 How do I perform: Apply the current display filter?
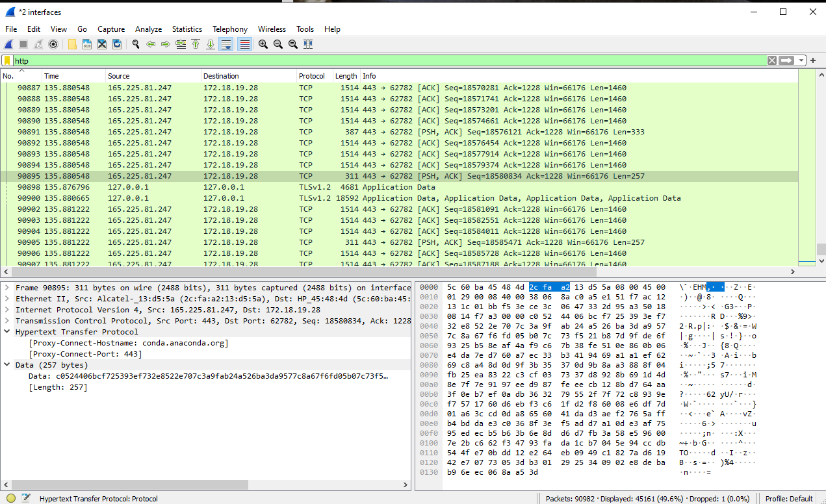(x=786, y=60)
